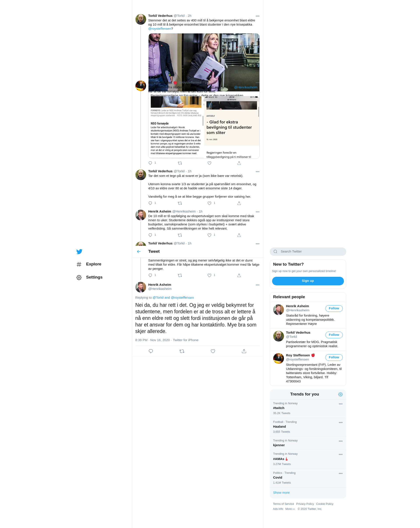Open more options menu on Henrik Asheim's main tweet
Screen dimensions: 420x528
pos(257,285)
